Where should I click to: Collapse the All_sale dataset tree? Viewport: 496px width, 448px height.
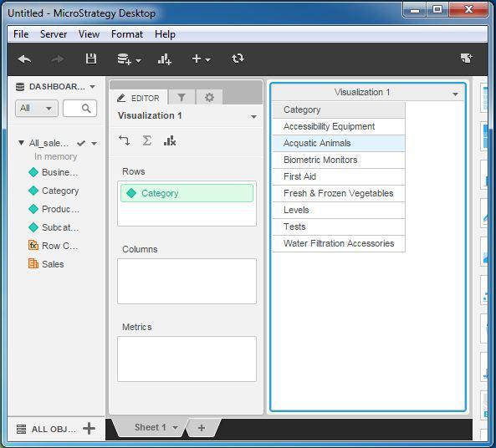click(21, 143)
